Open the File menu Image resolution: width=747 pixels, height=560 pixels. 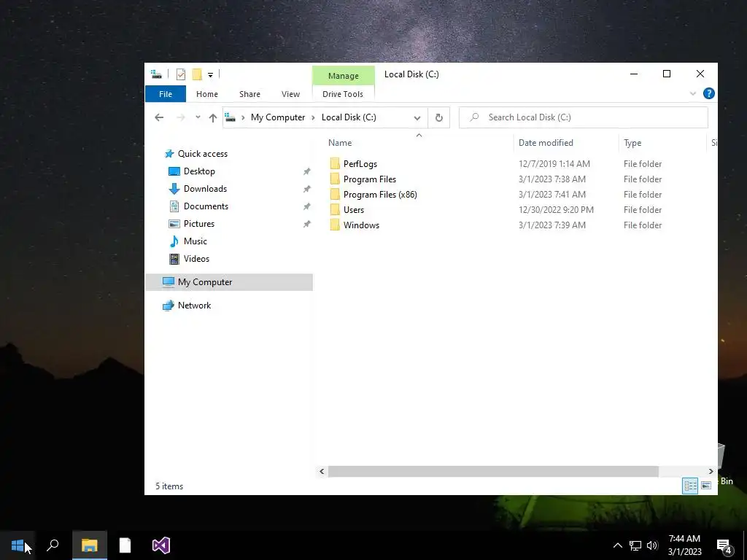click(166, 94)
